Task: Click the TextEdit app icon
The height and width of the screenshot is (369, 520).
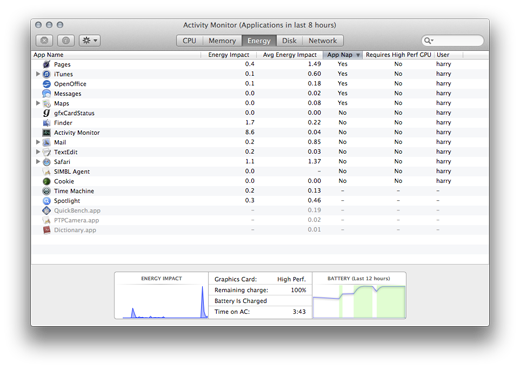Action: 47,152
